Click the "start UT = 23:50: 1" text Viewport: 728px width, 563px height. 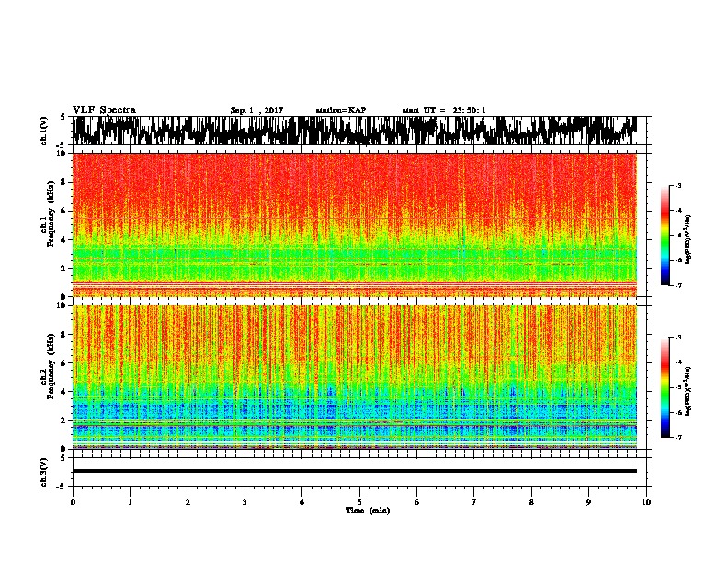(x=444, y=110)
